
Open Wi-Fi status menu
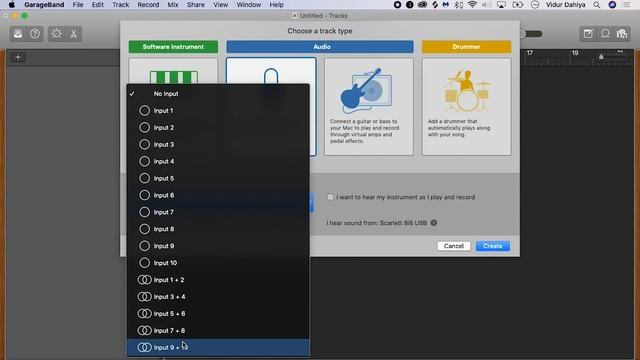[472, 5]
